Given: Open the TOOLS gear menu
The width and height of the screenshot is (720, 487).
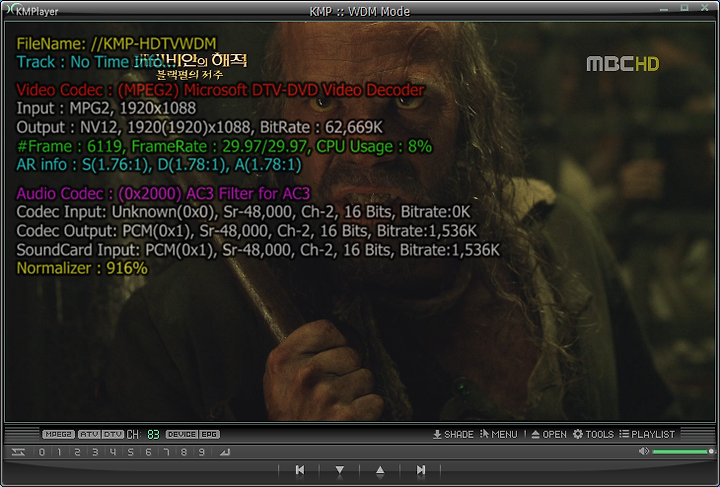Looking at the screenshot, I should [x=593, y=434].
